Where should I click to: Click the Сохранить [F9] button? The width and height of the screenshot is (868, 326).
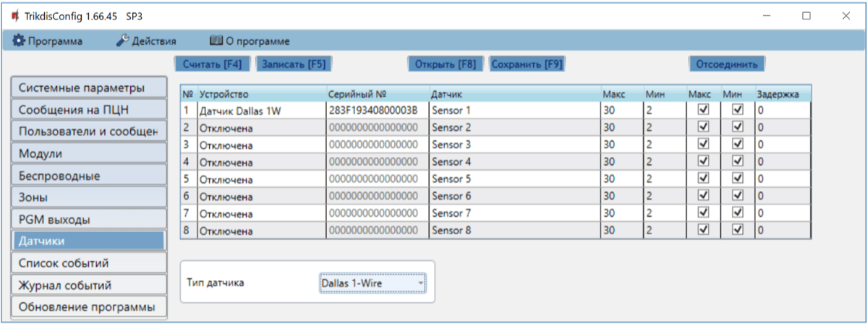pos(527,64)
